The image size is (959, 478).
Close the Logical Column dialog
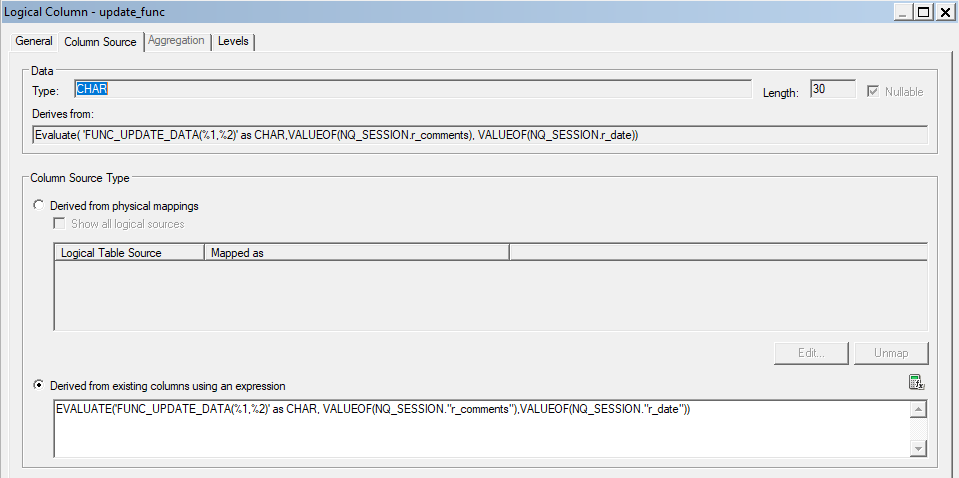pos(944,12)
